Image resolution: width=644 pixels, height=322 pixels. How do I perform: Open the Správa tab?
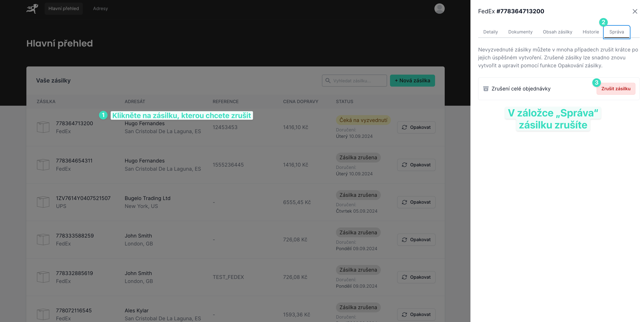(x=616, y=32)
